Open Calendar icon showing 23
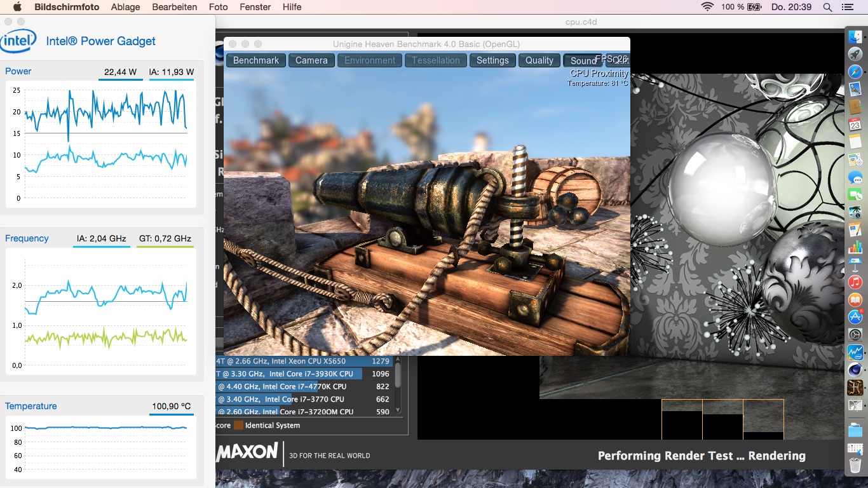This screenshot has height=488, width=868. pyautogui.click(x=855, y=124)
